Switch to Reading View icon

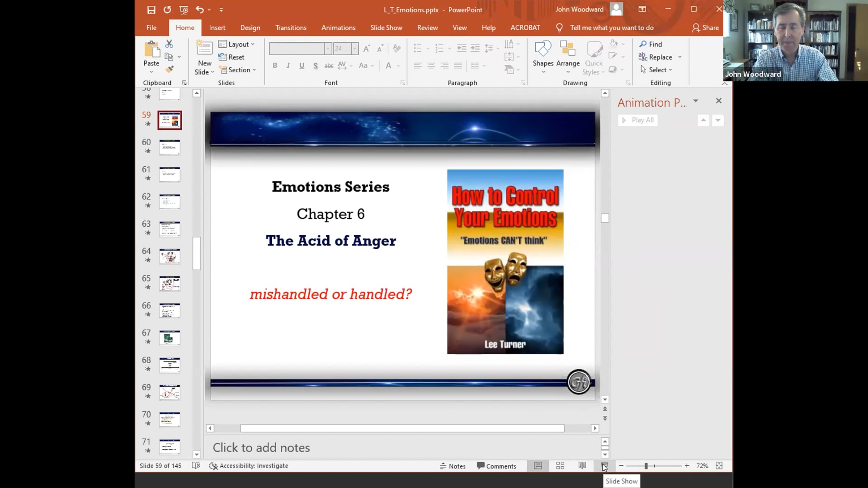(x=582, y=466)
